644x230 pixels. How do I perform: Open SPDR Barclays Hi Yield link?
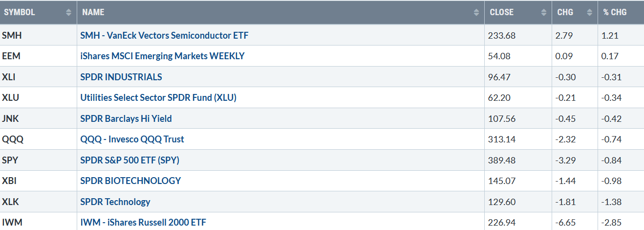click(x=126, y=118)
